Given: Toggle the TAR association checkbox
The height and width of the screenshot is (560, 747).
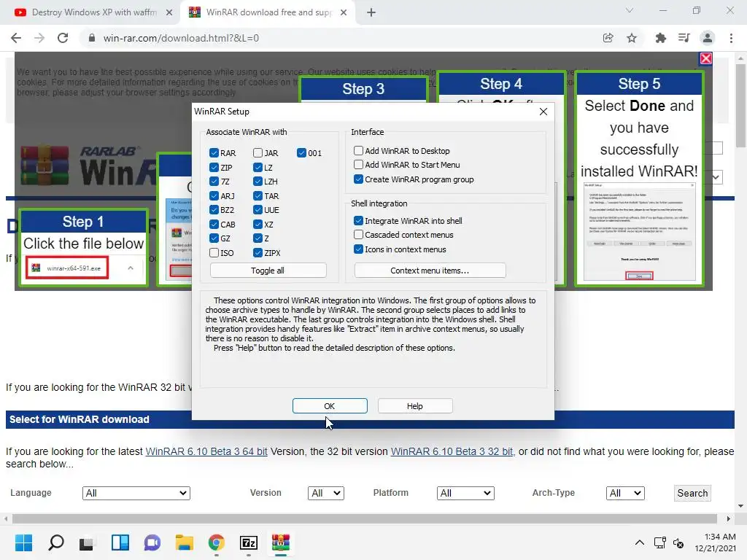Looking at the screenshot, I should click(x=258, y=195).
